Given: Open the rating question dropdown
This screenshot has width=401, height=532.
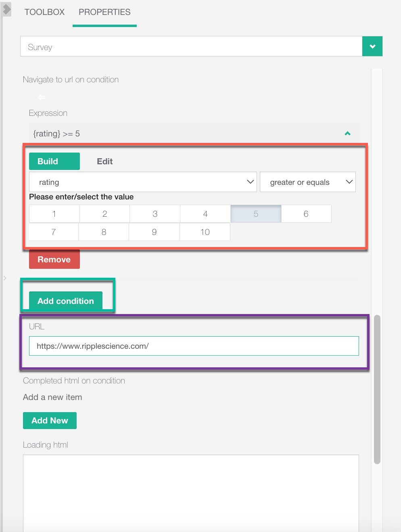Looking at the screenshot, I should [x=143, y=182].
